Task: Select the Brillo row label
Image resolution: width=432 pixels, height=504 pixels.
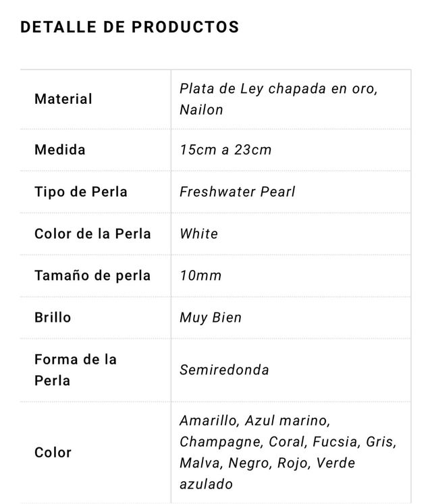Action: (x=53, y=317)
